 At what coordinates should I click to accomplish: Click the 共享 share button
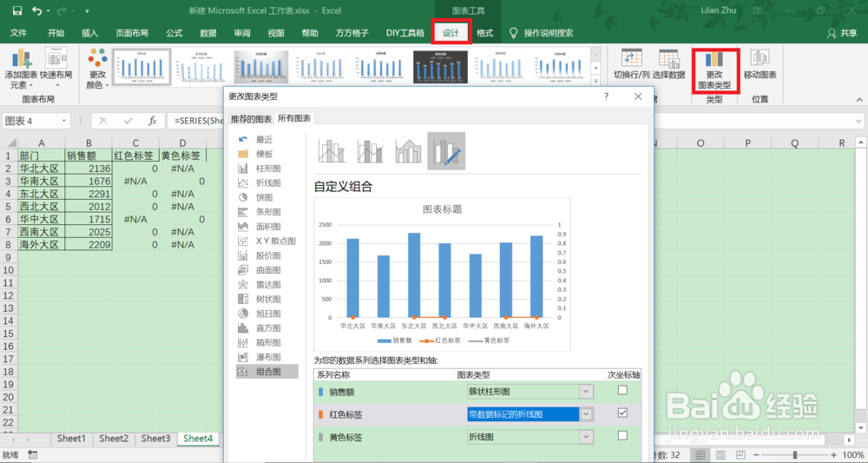[842, 33]
